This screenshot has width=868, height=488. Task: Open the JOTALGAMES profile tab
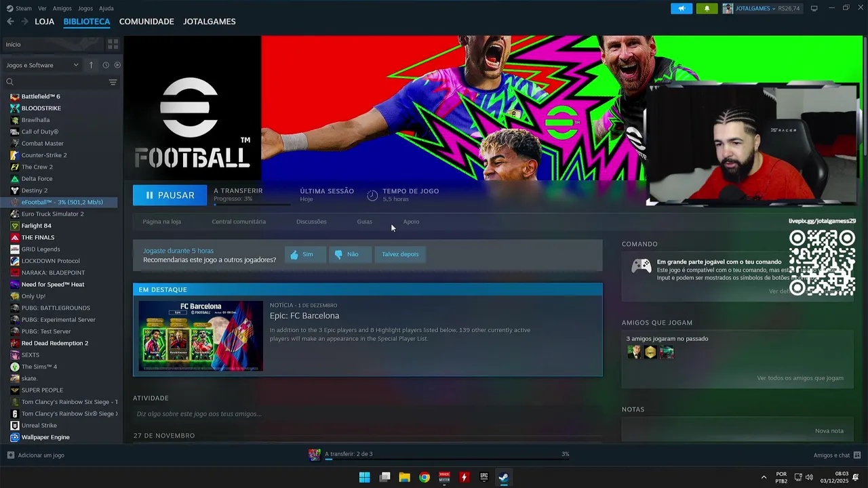(210, 22)
